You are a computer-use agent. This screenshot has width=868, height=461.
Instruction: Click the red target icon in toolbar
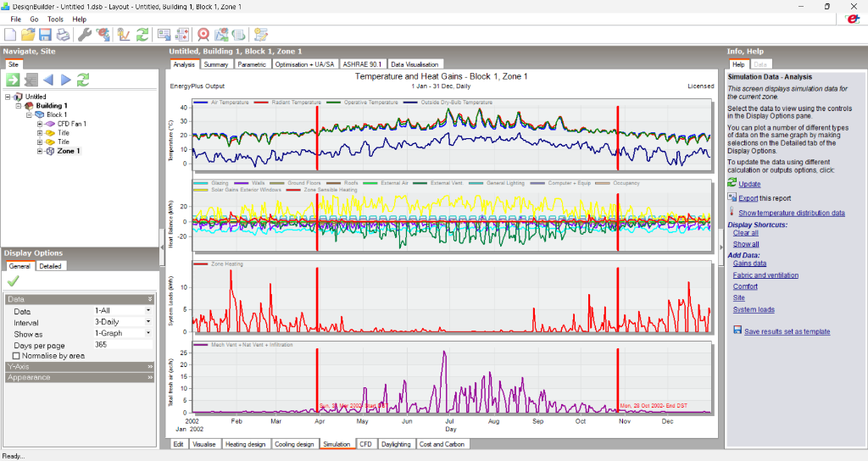point(203,34)
